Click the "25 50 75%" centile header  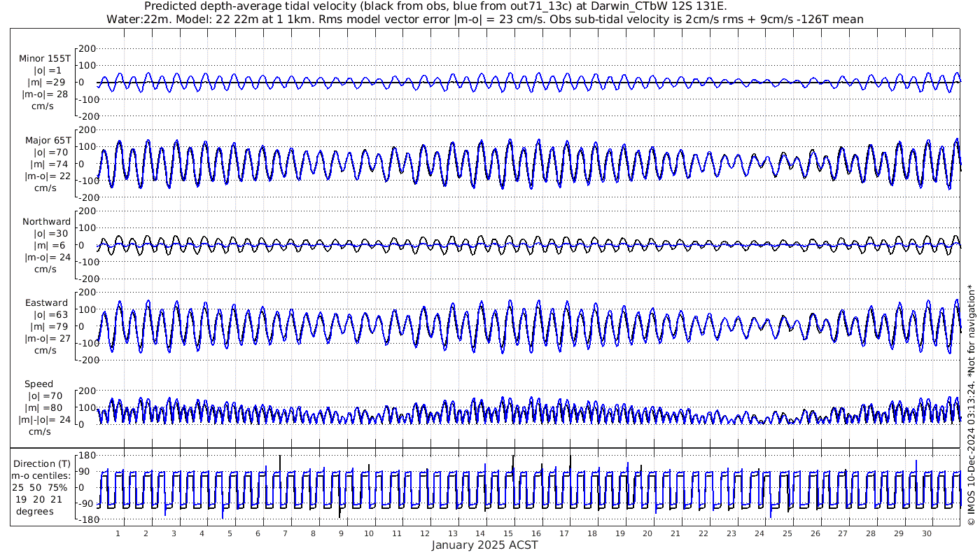pos(39,487)
